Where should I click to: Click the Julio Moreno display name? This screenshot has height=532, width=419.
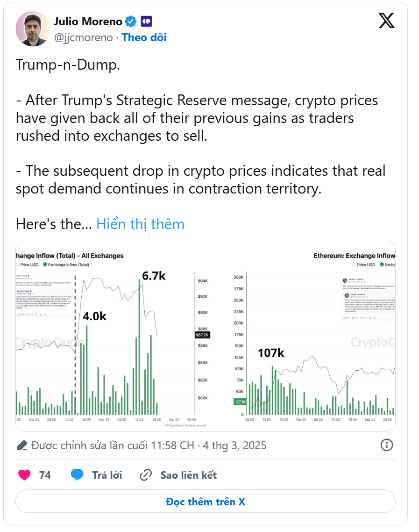88,22
